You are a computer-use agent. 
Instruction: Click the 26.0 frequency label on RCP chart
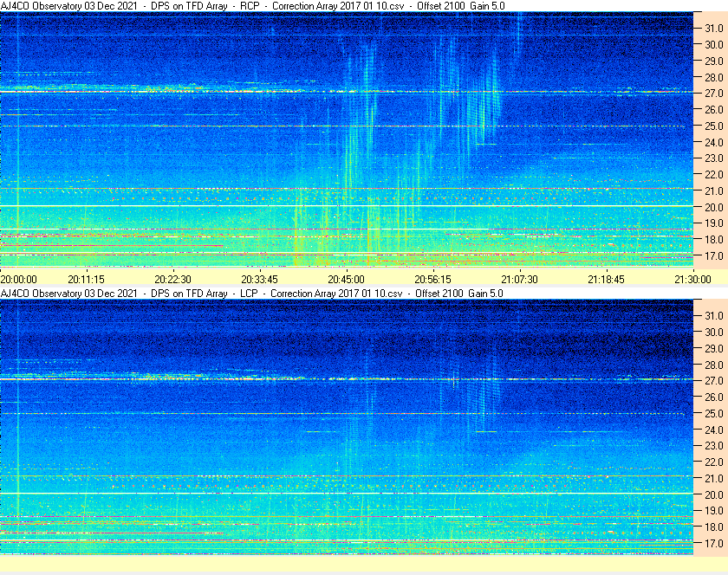[714, 109]
